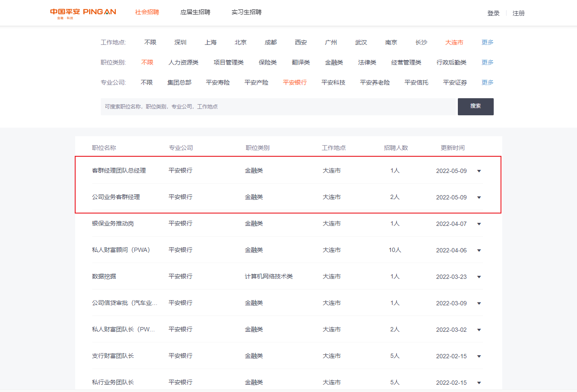Click the 搜索 button
Screen dimensions: 577x392
(x=476, y=107)
